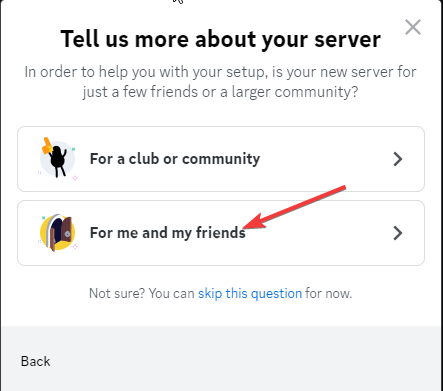Screen dimensions: 443x391
Task: Choose 'For me and my friends' label
Action: [x=168, y=233]
